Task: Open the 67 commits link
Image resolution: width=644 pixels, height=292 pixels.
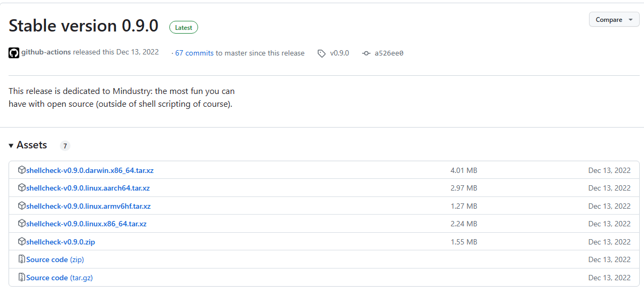Action: click(194, 53)
